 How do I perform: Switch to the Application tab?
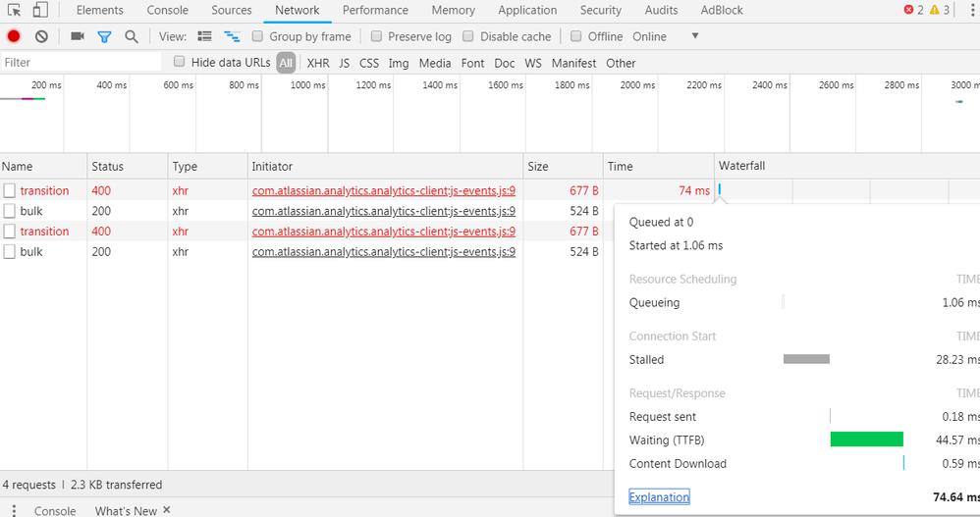click(x=527, y=10)
